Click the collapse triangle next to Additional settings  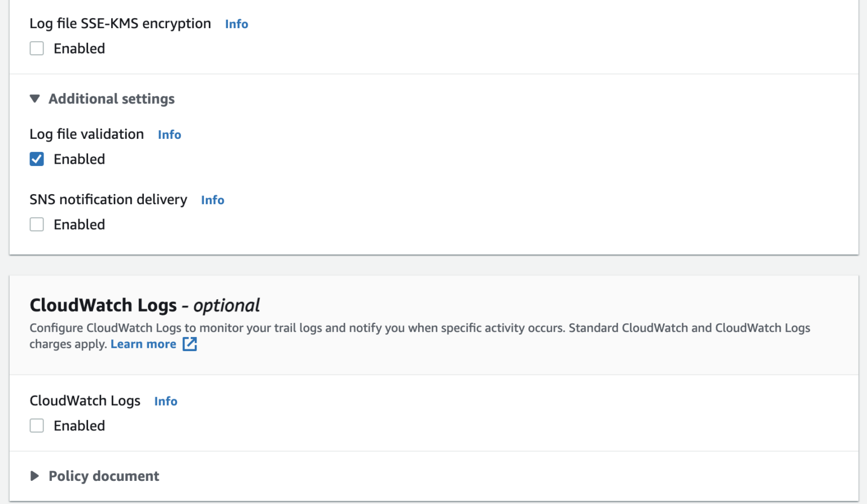(34, 98)
